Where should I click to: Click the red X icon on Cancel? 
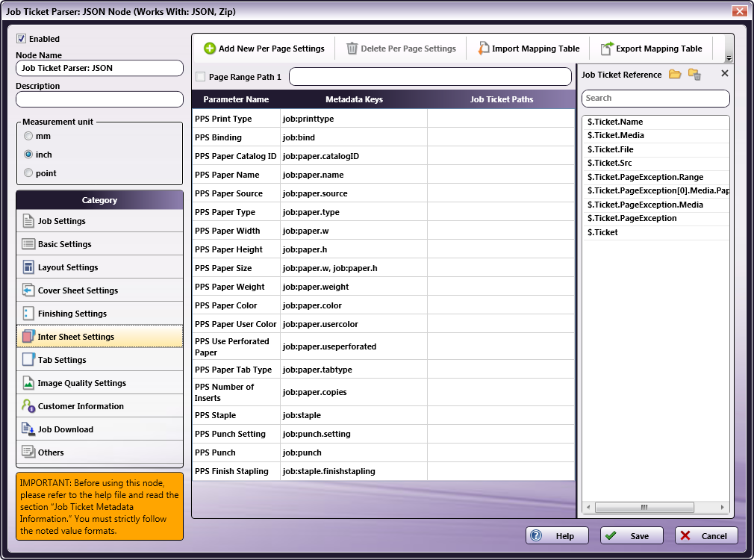click(686, 535)
